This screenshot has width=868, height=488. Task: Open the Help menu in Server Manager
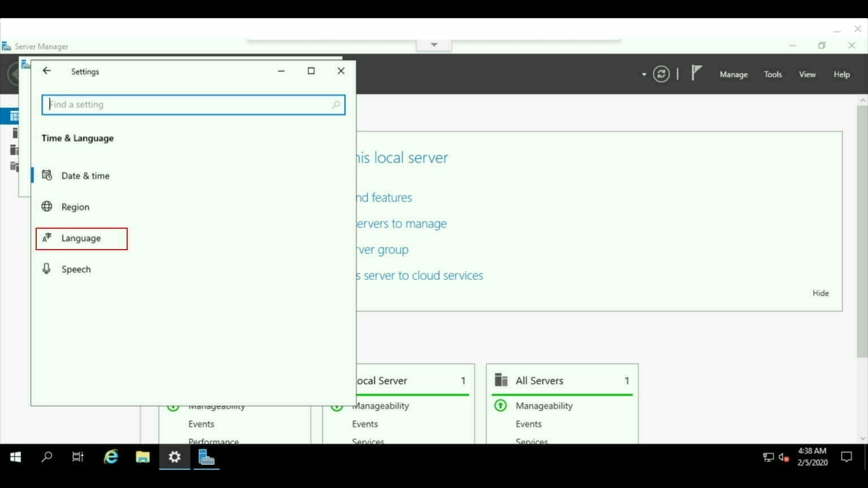click(841, 74)
